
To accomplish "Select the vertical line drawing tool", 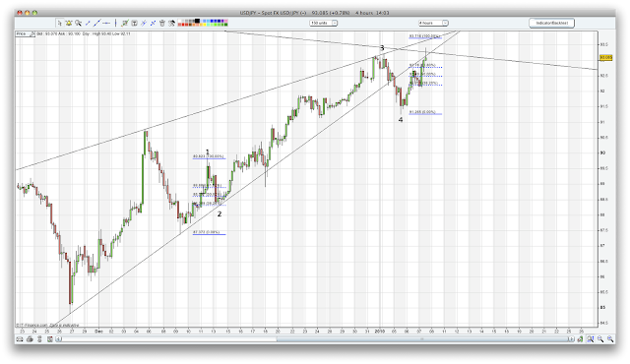I will (x=116, y=23).
